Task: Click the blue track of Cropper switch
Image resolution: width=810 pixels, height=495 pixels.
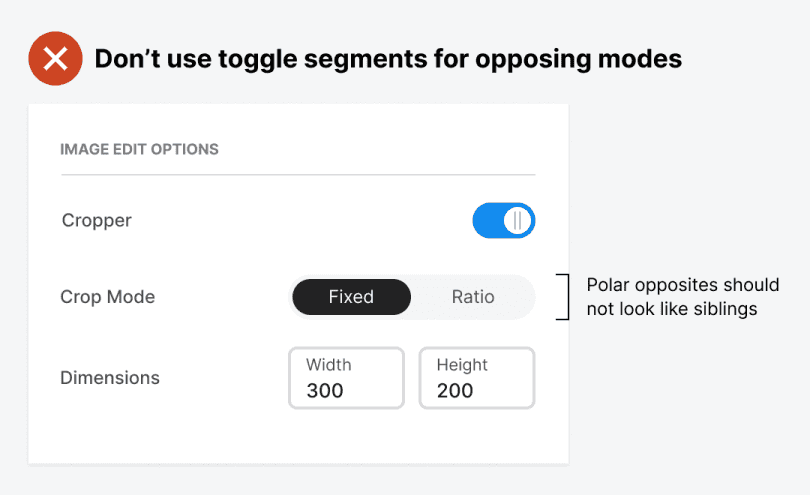Action: tap(488, 221)
